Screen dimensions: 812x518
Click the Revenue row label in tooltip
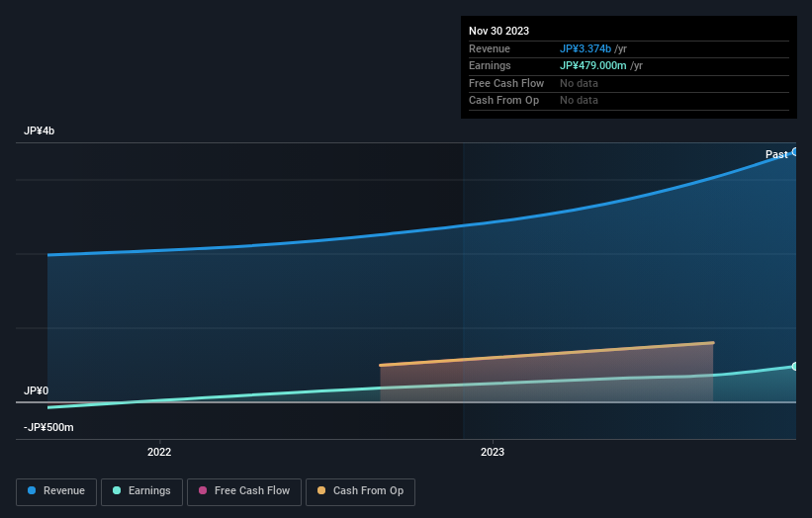coord(490,48)
